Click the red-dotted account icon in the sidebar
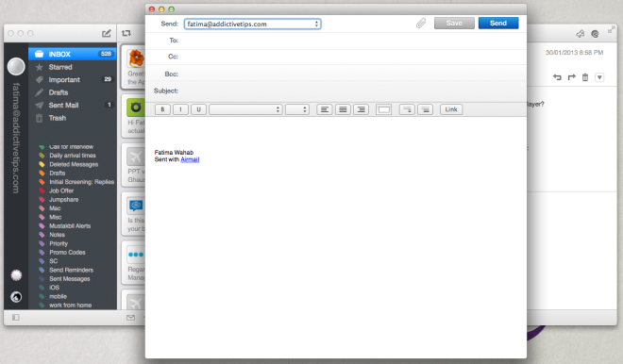Screen dimensions: 623x364 (x=16, y=275)
